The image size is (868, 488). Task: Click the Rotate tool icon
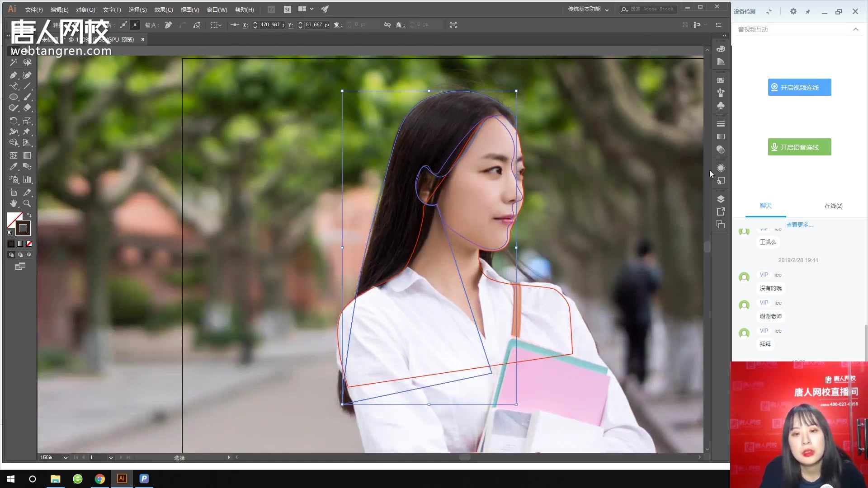pyautogui.click(x=13, y=120)
